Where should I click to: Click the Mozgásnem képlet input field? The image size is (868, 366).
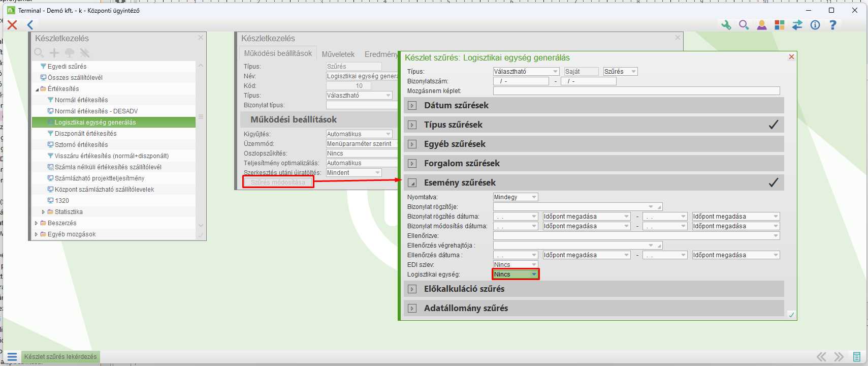(x=636, y=91)
